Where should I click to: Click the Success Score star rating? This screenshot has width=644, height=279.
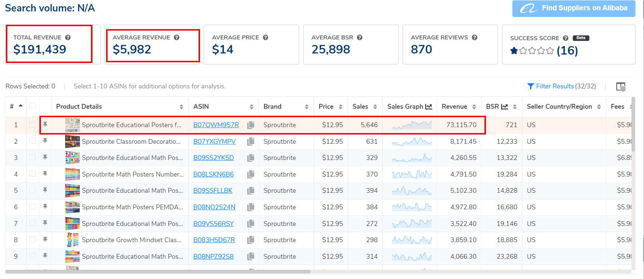(x=532, y=50)
